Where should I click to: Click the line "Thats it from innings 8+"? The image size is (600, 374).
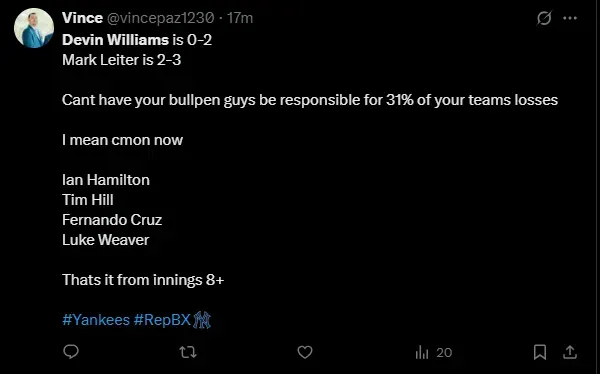coord(143,280)
